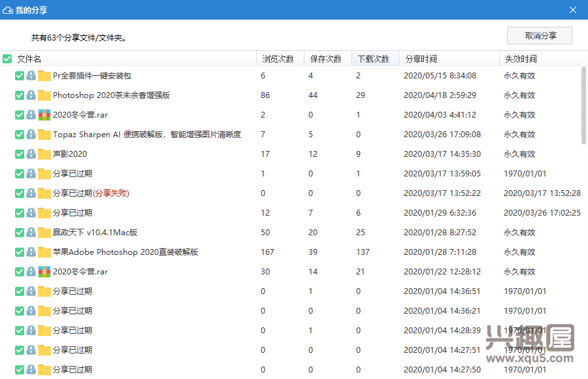Image resolution: width=588 pixels, height=379 pixels.
Task: Click folder icon for 苹果Adobe Photoshop 2020直装破解版
Action: pos(44,252)
